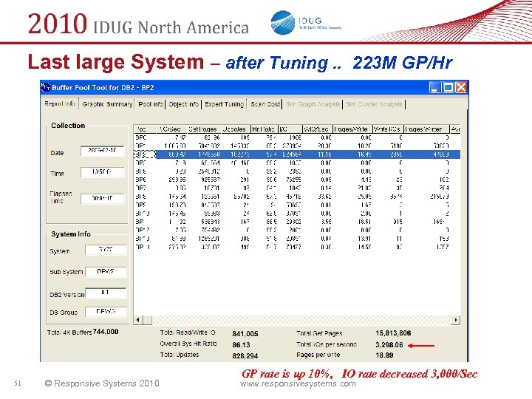532x399 pixels.
Task: Click the scroll left arrow of table
Action: [137, 320]
